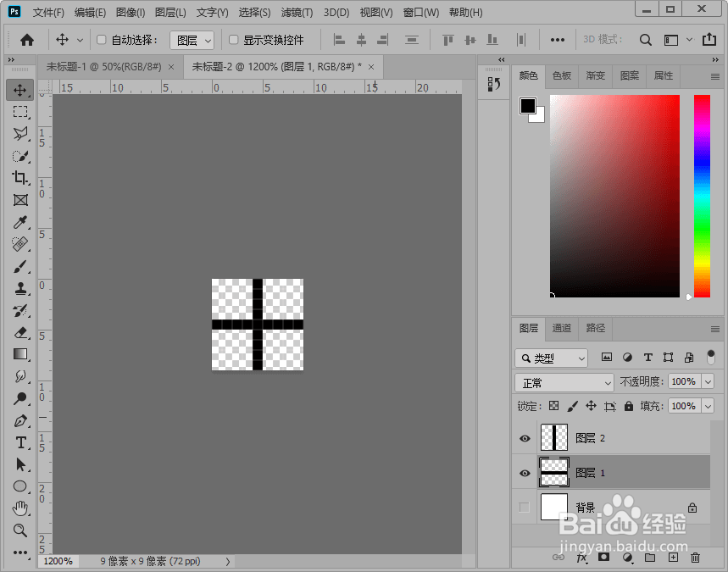Open the 滤镜(T) menu
728x572 pixels.
click(297, 13)
